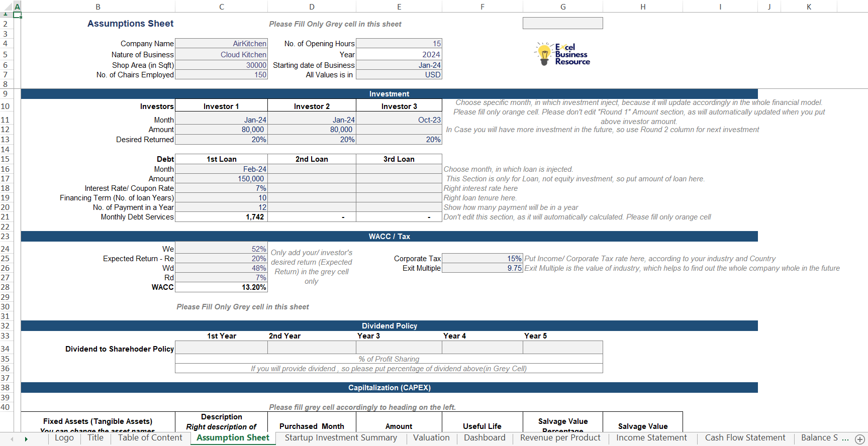Click Financing Term value 10

[x=221, y=198]
